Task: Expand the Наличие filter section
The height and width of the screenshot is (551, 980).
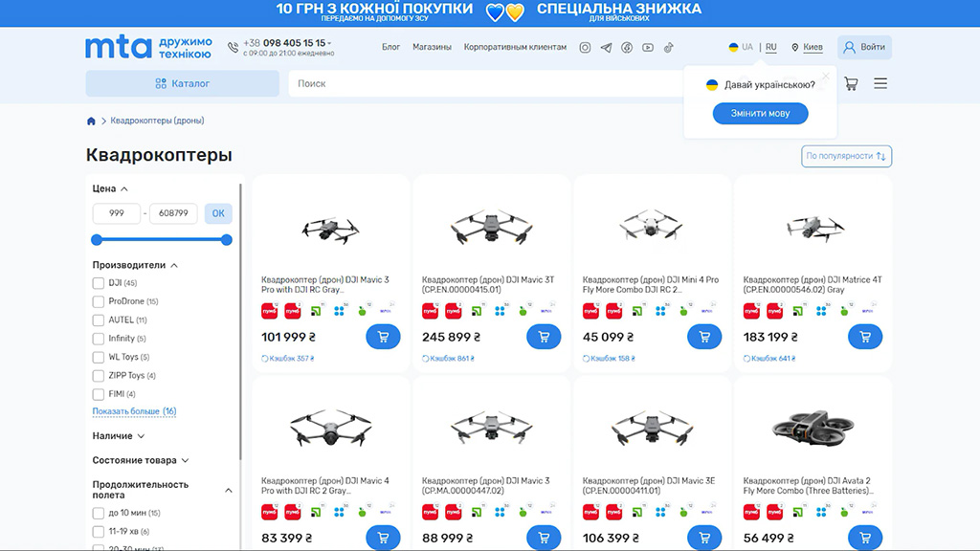Action: click(x=119, y=436)
